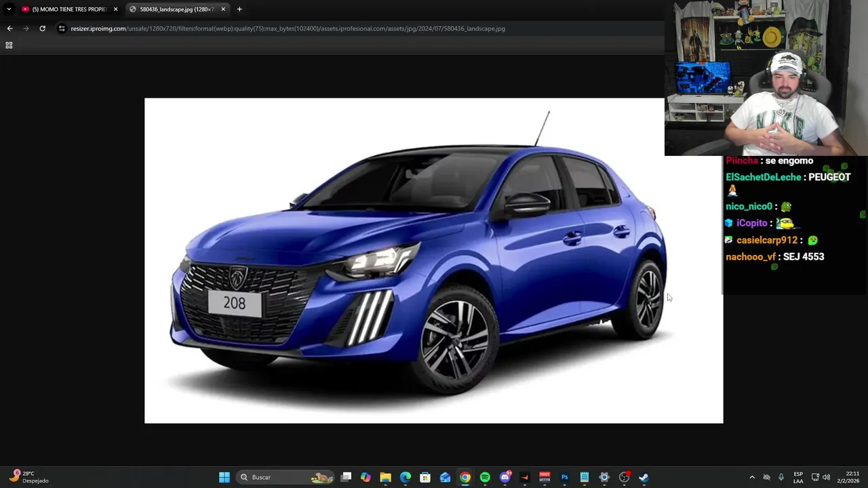Click username nachooo_vf in chat

pyautogui.click(x=751, y=257)
